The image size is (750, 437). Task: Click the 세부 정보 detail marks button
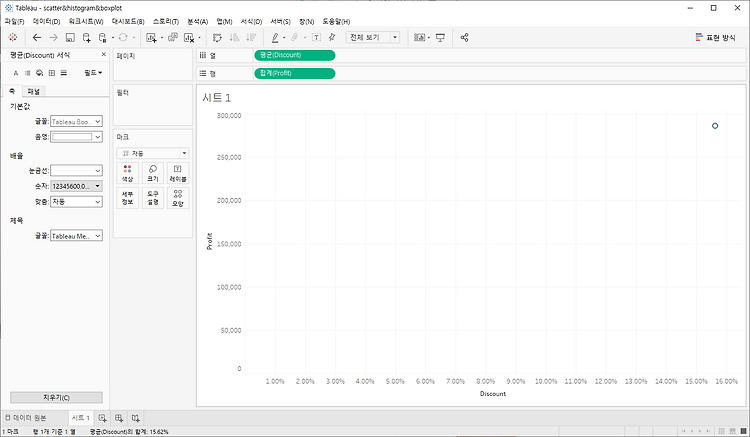pos(127,198)
